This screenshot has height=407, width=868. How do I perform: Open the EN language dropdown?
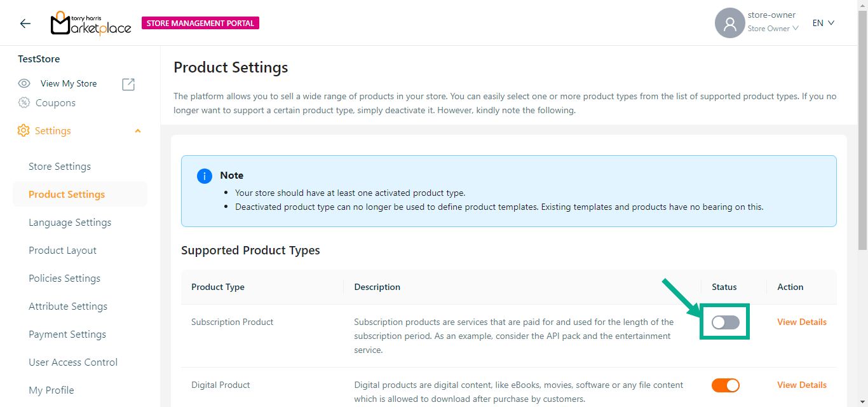click(823, 23)
